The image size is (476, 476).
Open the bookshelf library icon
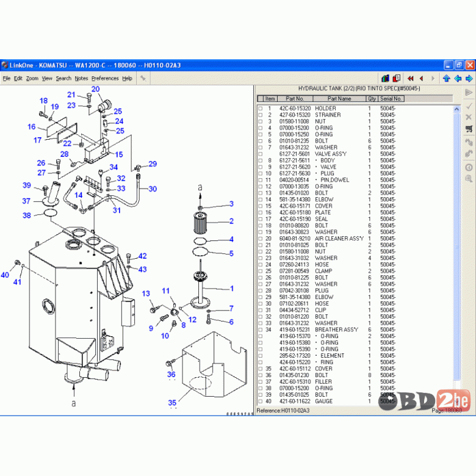pos(385,79)
